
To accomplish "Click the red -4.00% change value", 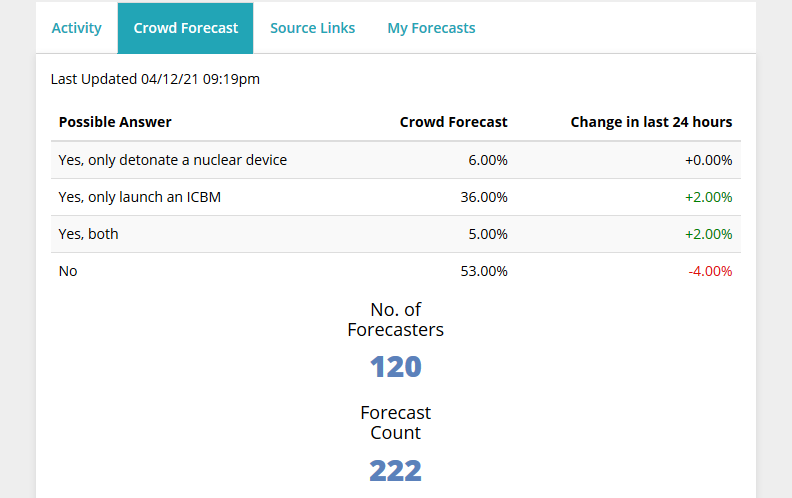I will 709,271.
